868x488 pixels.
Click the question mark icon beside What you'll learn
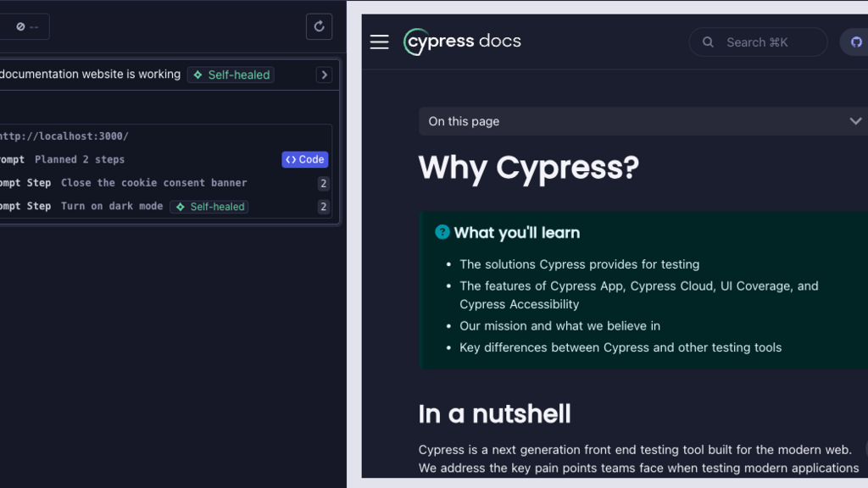(442, 232)
